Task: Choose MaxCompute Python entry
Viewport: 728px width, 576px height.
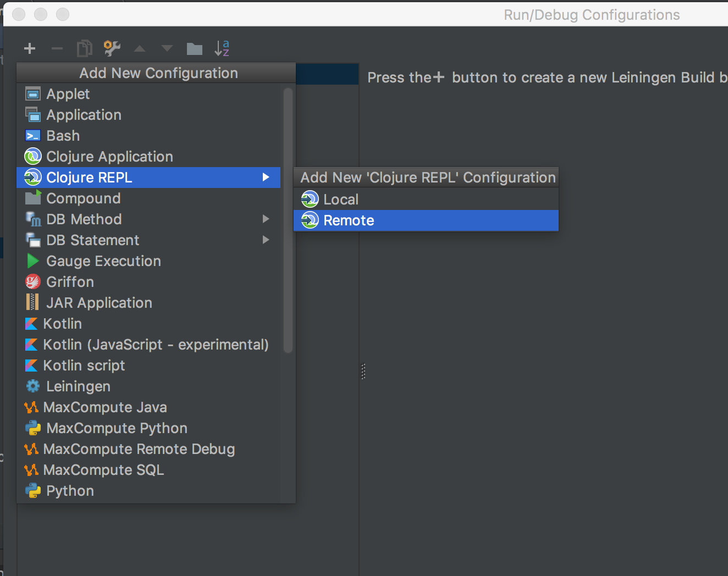Action: click(x=148, y=428)
